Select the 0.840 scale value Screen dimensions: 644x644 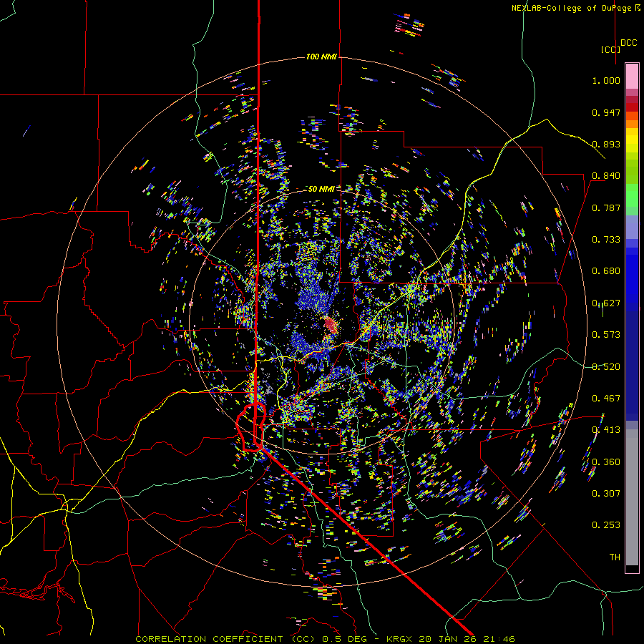[606, 176]
